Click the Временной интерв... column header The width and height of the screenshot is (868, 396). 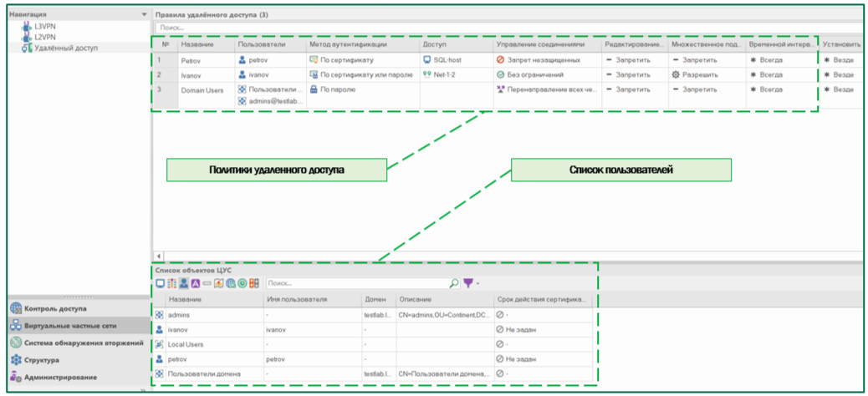click(782, 44)
